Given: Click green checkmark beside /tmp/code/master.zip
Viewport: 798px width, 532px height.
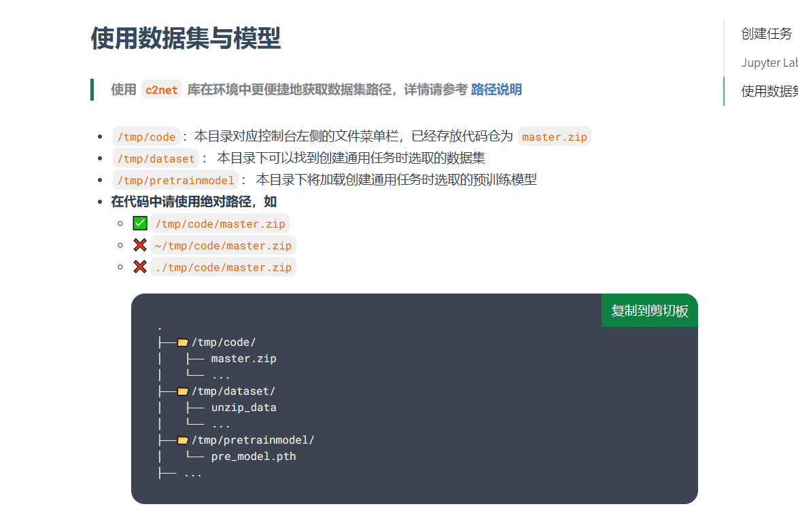Looking at the screenshot, I should [140, 224].
